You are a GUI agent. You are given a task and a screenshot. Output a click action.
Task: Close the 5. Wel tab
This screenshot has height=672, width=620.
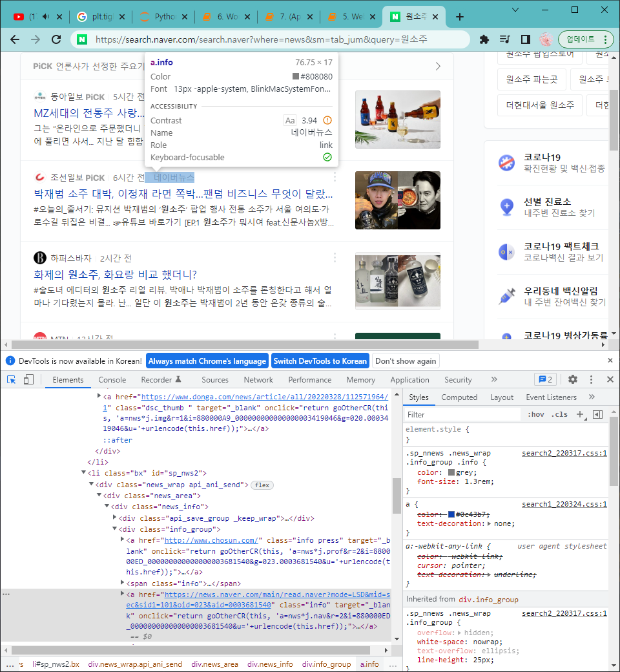pos(373,17)
